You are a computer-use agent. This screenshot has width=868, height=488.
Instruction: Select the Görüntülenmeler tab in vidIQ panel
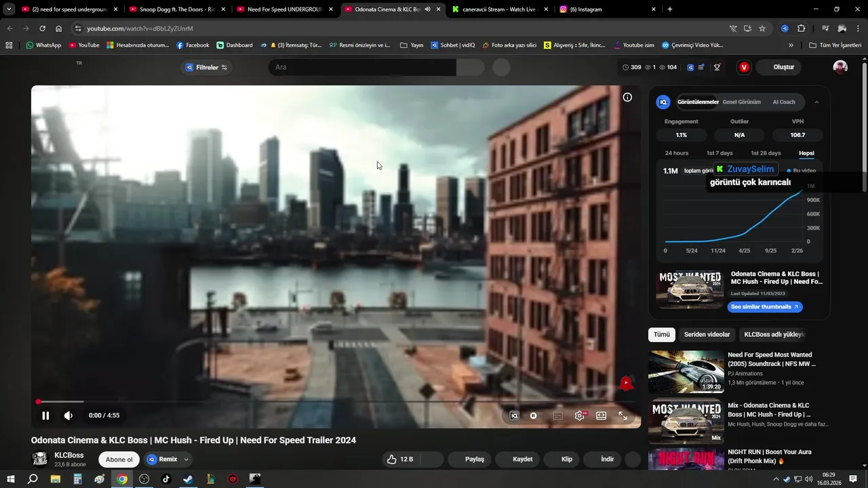coord(698,102)
